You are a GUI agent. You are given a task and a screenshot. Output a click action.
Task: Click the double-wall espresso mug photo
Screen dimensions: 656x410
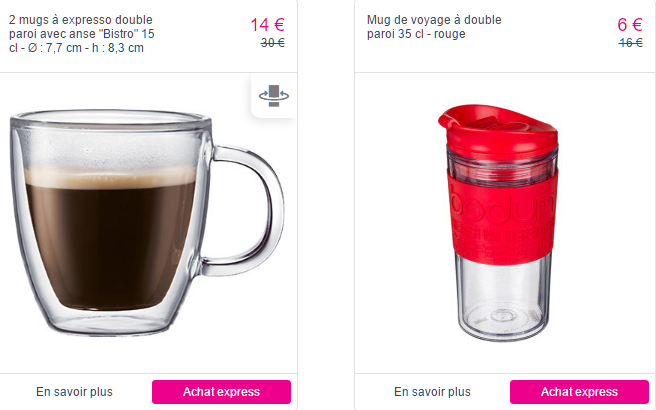pyautogui.click(x=147, y=223)
